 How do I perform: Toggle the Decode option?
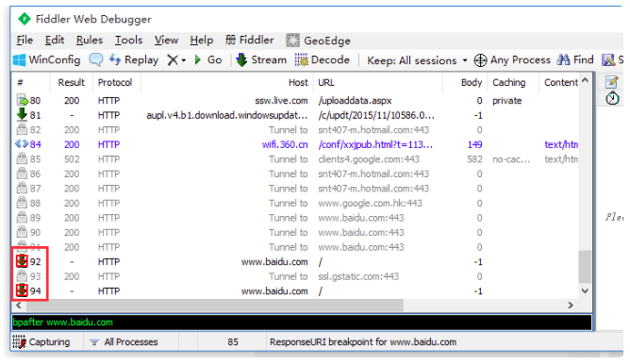pyautogui.click(x=323, y=59)
